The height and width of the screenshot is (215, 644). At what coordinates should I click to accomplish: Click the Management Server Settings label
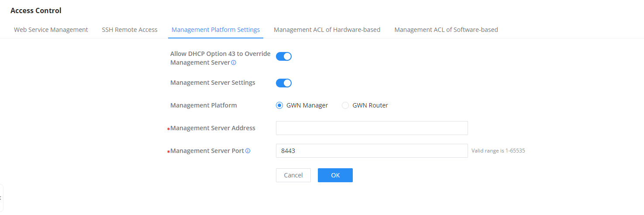click(213, 83)
